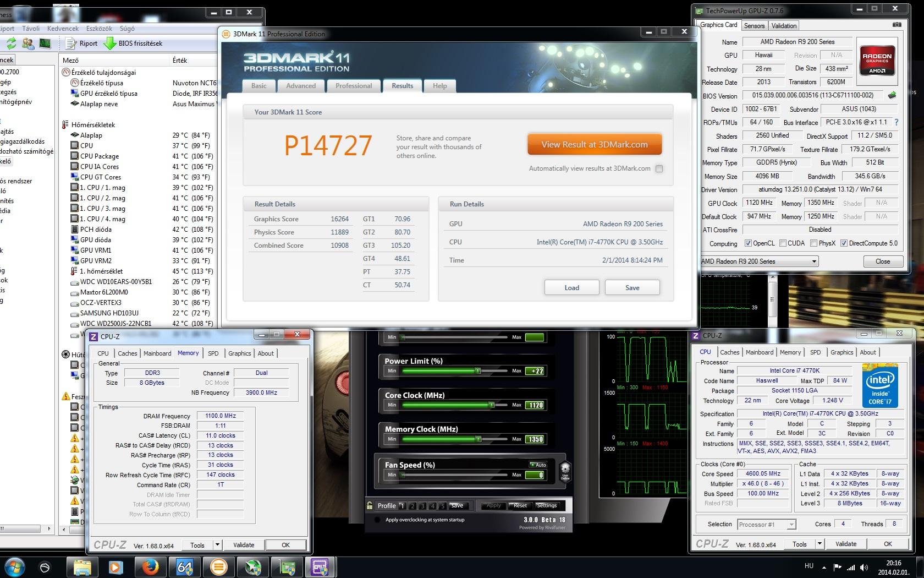This screenshot has width=924, height=578.
Task: Save the current Afterburner profile
Action: [457, 505]
